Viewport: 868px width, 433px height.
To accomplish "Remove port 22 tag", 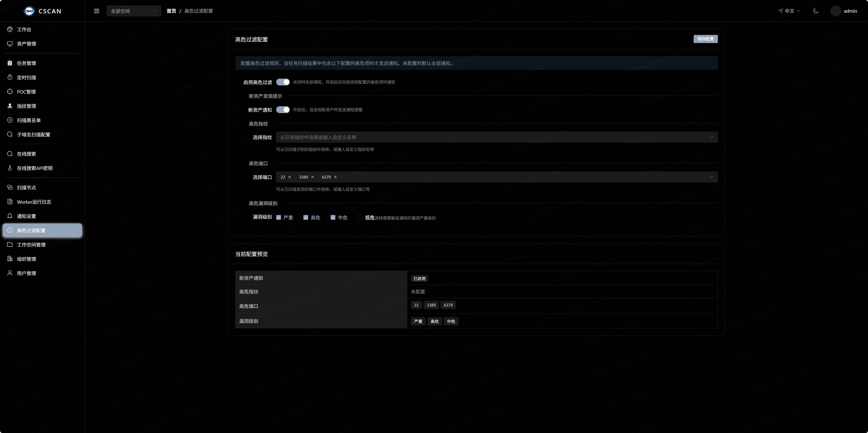I will click(x=289, y=177).
